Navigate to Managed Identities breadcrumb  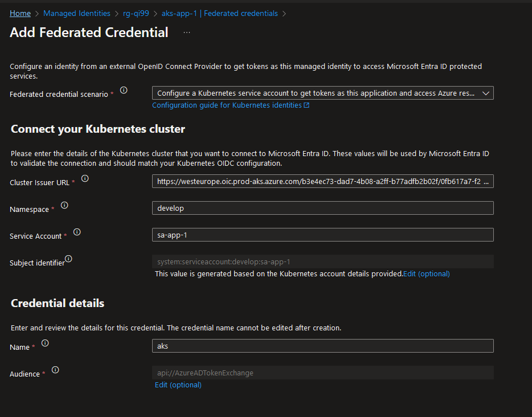77,13
